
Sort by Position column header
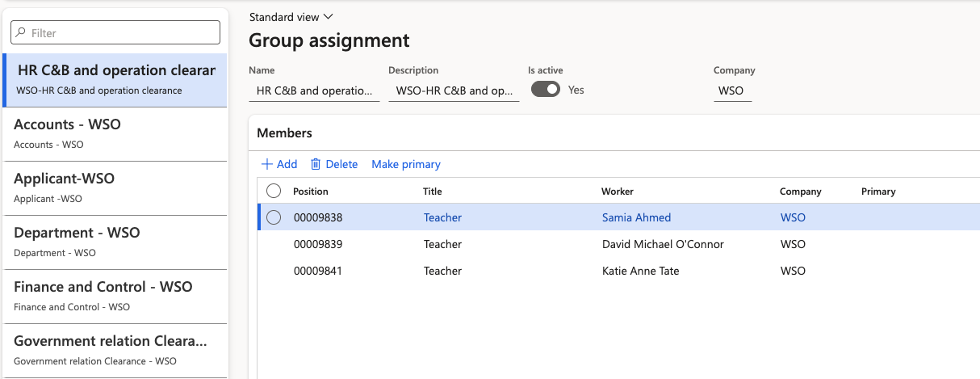pyautogui.click(x=311, y=192)
